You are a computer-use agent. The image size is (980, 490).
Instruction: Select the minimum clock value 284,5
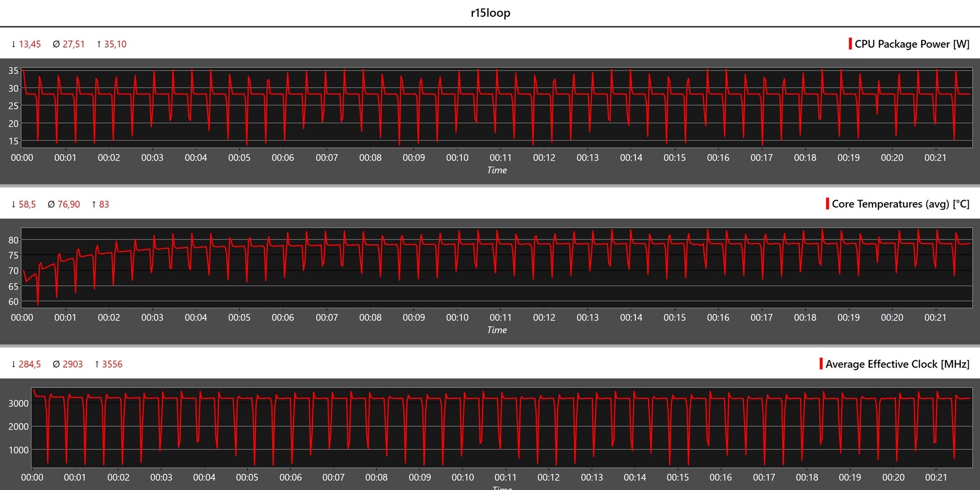point(30,364)
